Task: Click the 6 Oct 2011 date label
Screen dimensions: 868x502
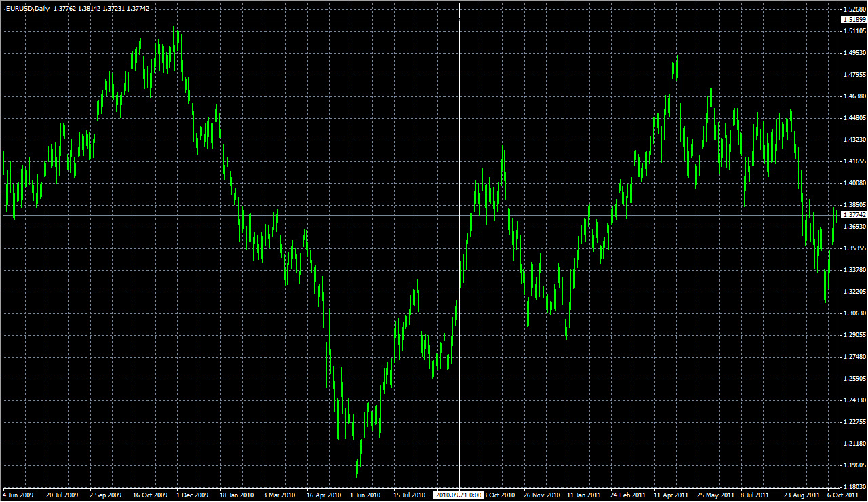Action: click(843, 495)
